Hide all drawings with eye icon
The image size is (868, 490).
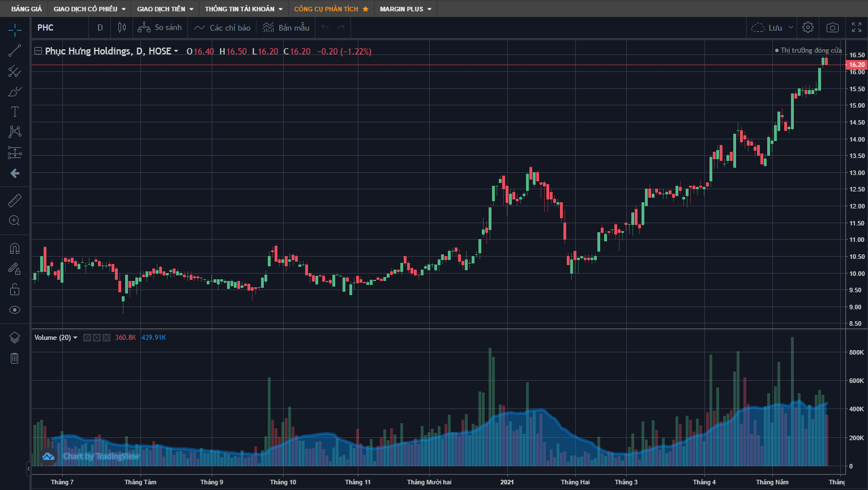pyautogui.click(x=15, y=310)
